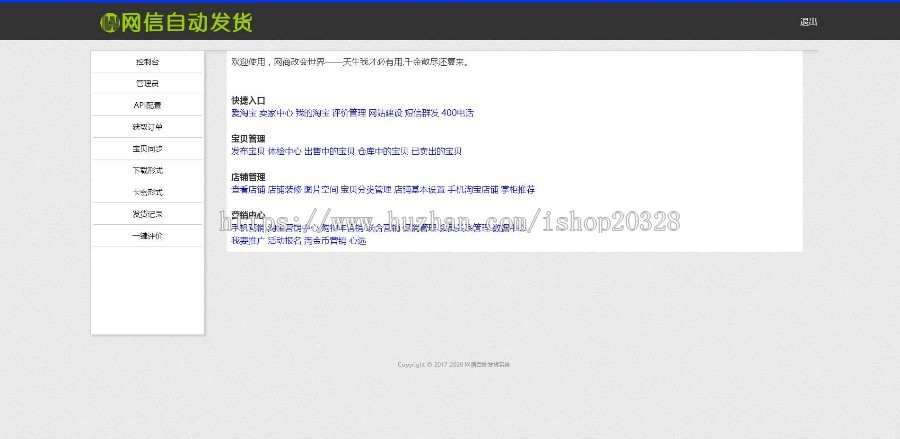
Task: Click the 已卖出的宝贝 link
Action: pyautogui.click(x=437, y=151)
